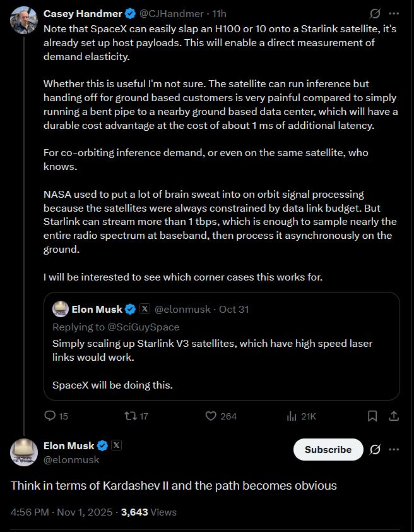
Task: Click Grok icon beside Subscribe button
Action: click(375, 449)
